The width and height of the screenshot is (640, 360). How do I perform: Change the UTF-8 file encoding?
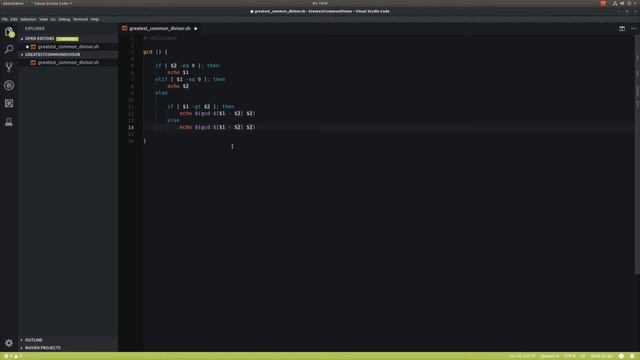point(569,356)
